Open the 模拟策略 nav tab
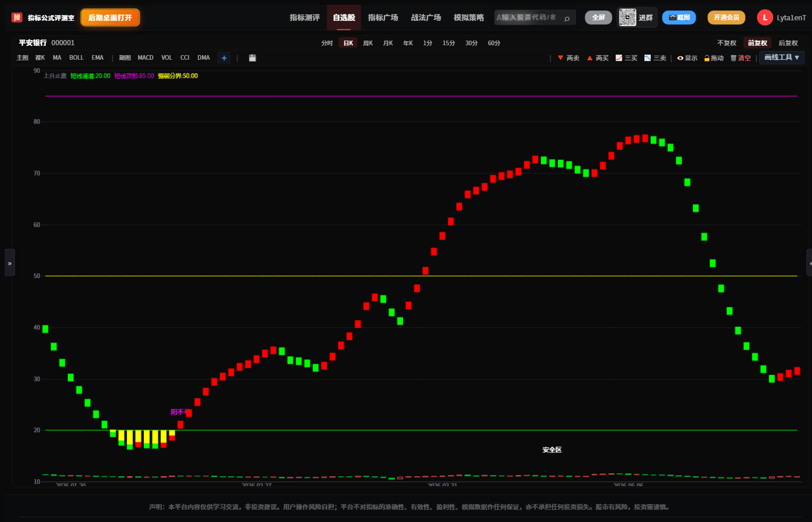Screen dimensions: 812x522 tap(469, 17)
